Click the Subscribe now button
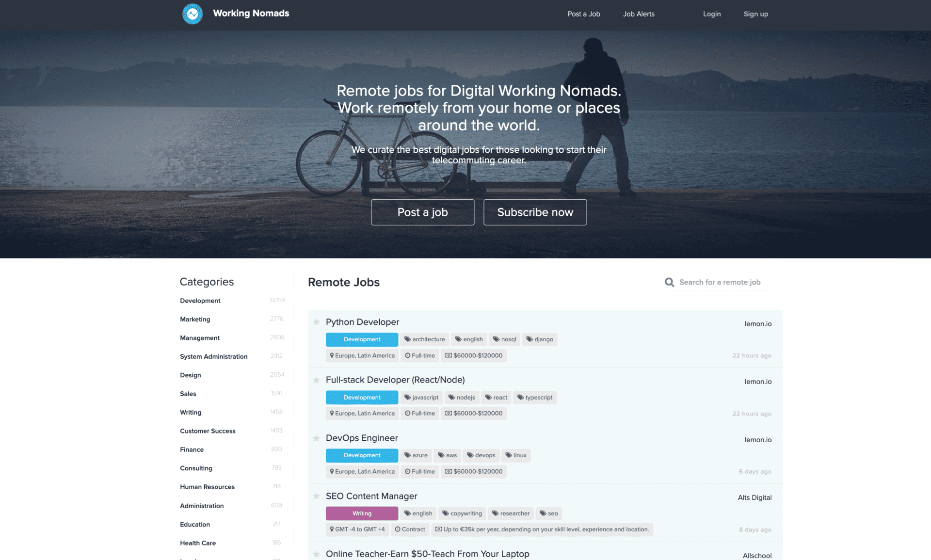 tap(535, 211)
